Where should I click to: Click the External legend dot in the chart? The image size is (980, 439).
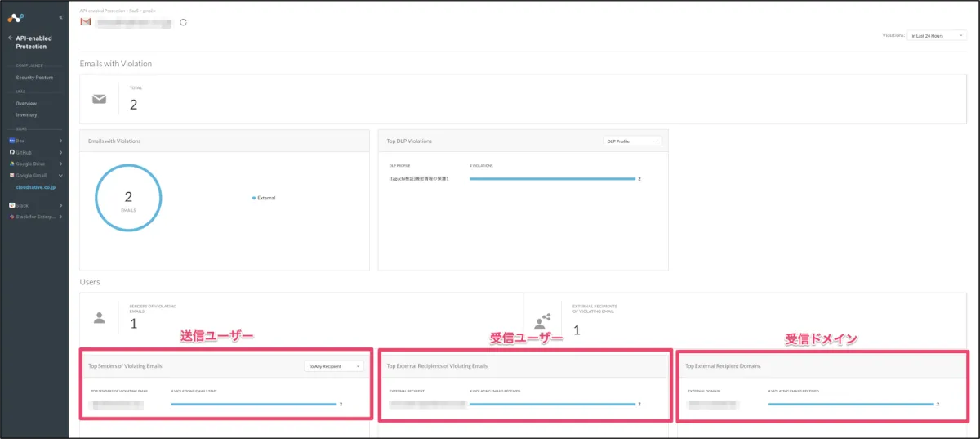pos(254,198)
